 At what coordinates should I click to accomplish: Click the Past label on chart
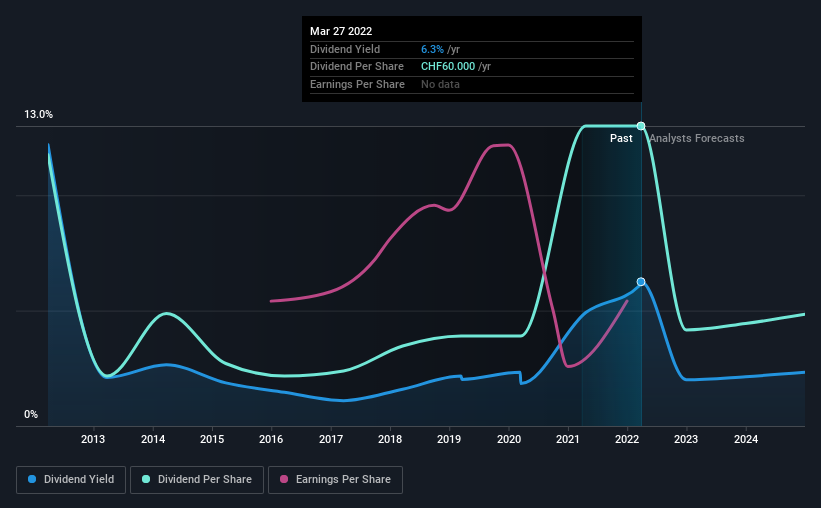click(x=621, y=138)
